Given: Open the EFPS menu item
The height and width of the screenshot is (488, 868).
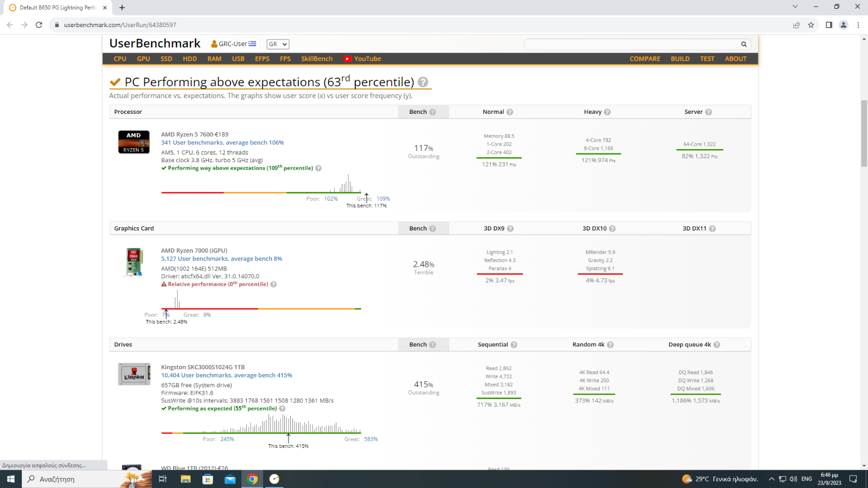Looking at the screenshot, I should (262, 59).
